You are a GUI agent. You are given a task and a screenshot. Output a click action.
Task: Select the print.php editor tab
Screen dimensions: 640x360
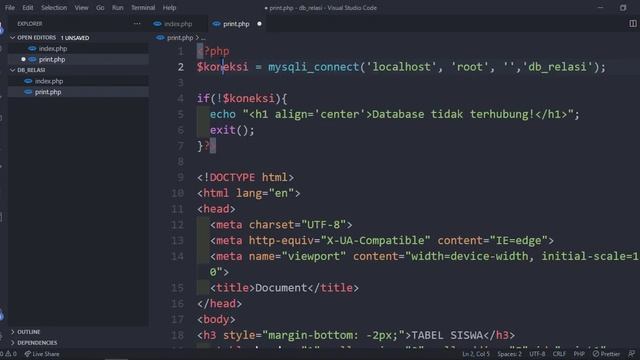pos(236,24)
